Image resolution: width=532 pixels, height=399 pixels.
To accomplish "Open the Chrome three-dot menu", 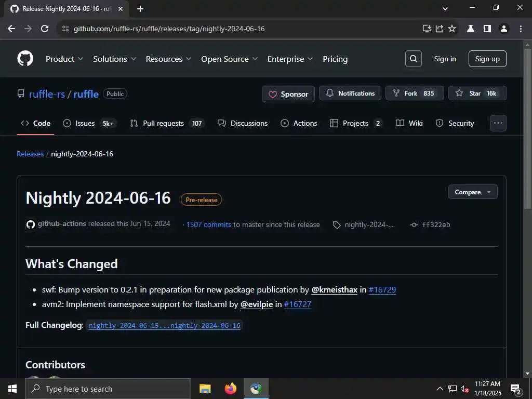I will [521, 29].
